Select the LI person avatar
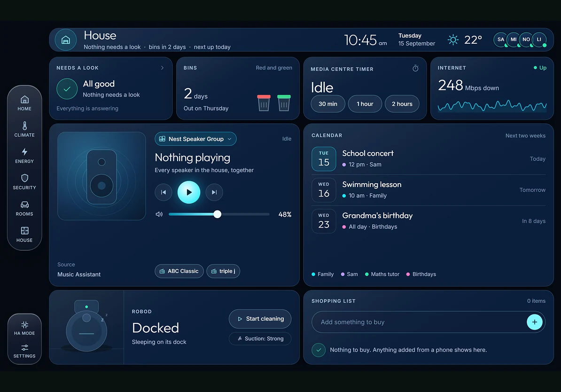 point(539,40)
